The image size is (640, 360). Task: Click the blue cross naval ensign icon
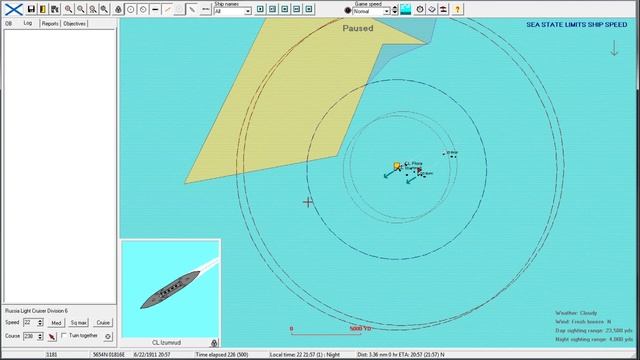[x=13, y=9]
